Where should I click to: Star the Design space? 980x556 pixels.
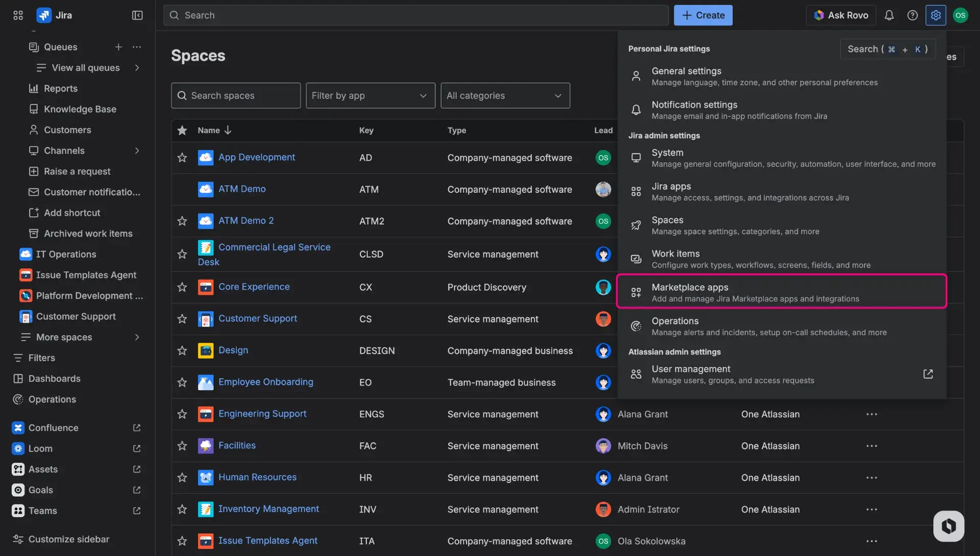point(182,350)
